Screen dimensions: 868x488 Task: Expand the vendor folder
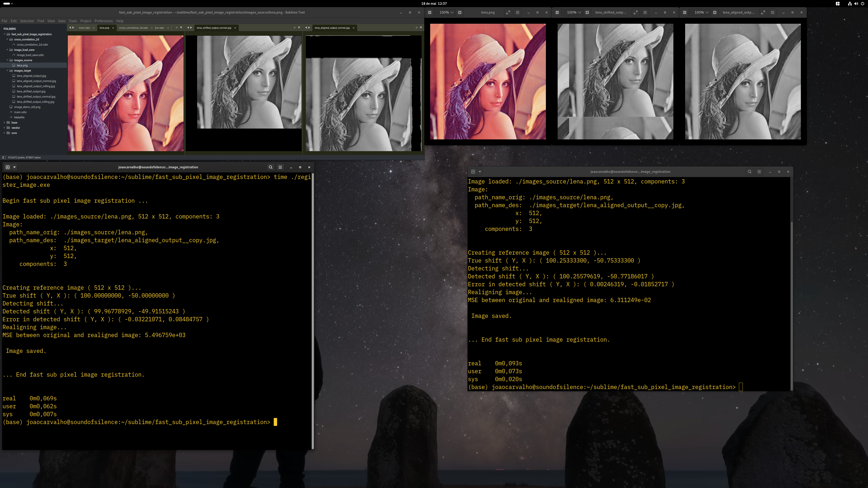tap(4, 128)
